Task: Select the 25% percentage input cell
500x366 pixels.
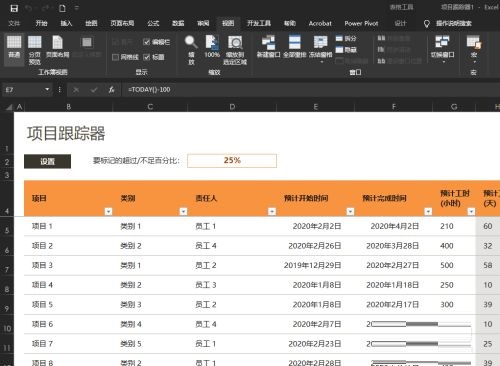Action: click(x=232, y=161)
